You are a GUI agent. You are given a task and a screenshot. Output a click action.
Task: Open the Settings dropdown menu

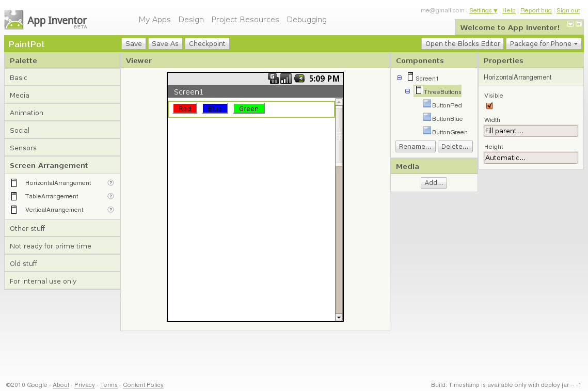pyautogui.click(x=483, y=10)
